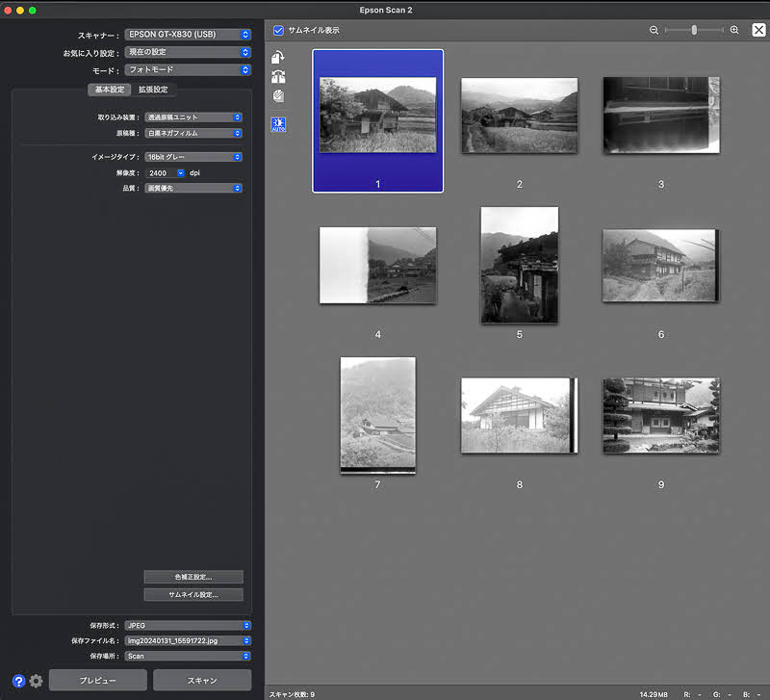Click the スキャン枚数: 9 status text
Image resolution: width=770 pixels, height=700 pixels.
pos(292,694)
